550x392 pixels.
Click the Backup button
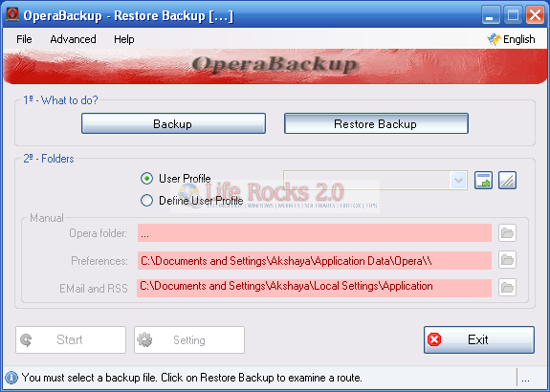point(173,123)
